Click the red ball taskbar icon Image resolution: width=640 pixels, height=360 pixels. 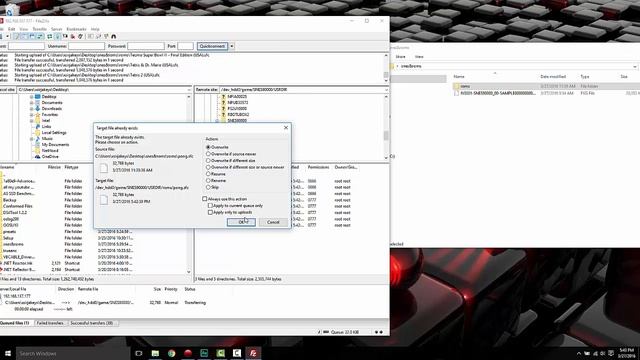tap(188, 353)
